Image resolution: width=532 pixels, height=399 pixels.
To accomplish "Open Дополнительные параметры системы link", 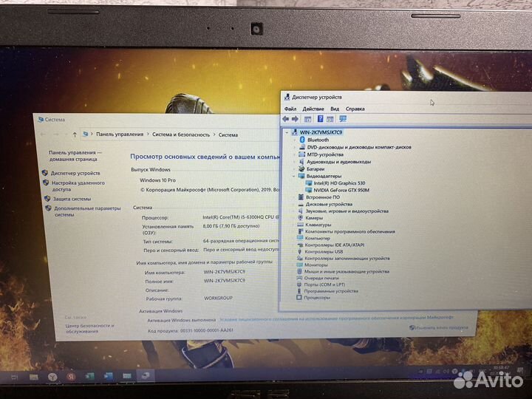I will [x=87, y=211].
